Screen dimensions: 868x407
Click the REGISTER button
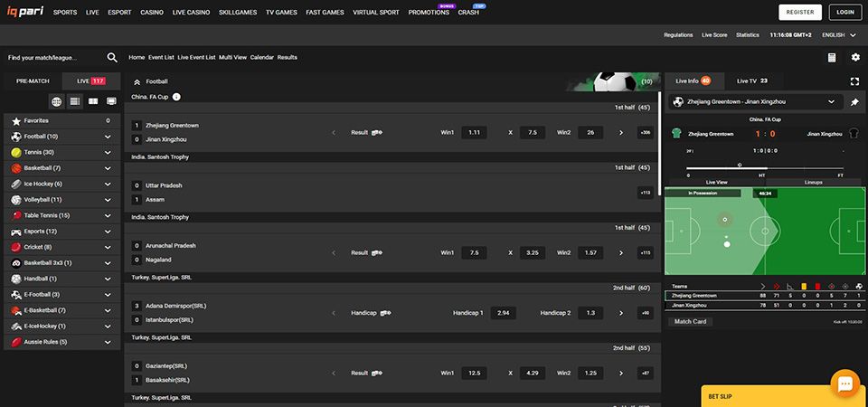pyautogui.click(x=800, y=12)
